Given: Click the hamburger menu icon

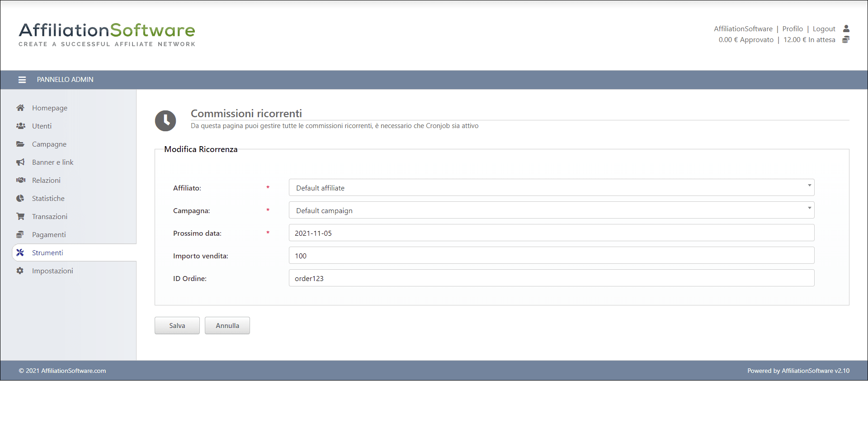Looking at the screenshot, I should (22, 80).
